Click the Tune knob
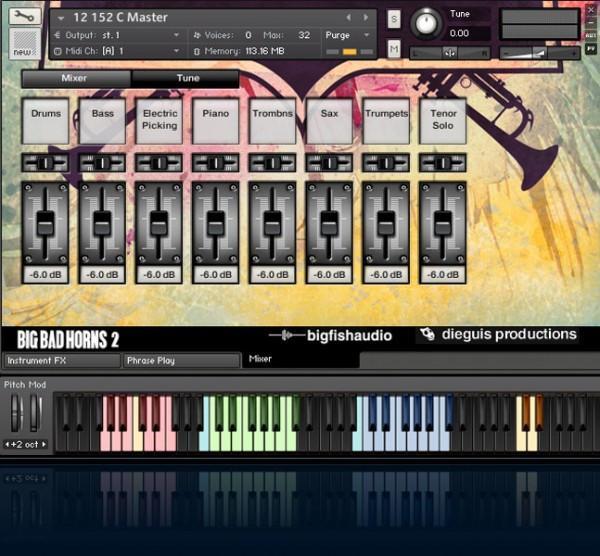600x556 pixels. [x=427, y=22]
